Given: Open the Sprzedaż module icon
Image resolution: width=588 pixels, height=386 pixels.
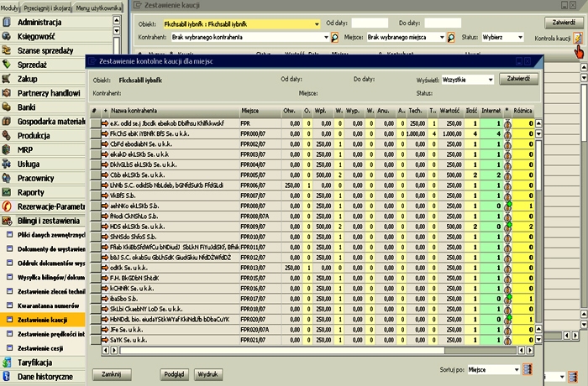Looking at the screenshot, I should (x=7, y=65).
